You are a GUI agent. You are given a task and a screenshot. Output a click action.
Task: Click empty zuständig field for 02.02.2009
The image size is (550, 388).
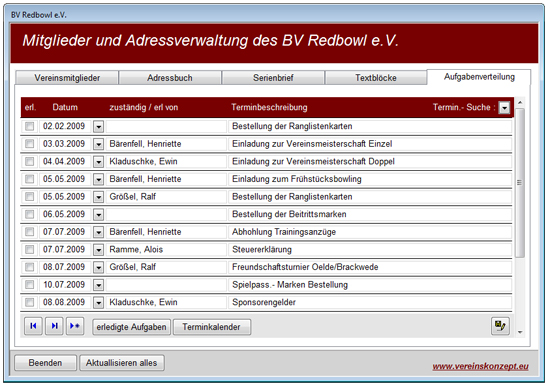(x=166, y=126)
